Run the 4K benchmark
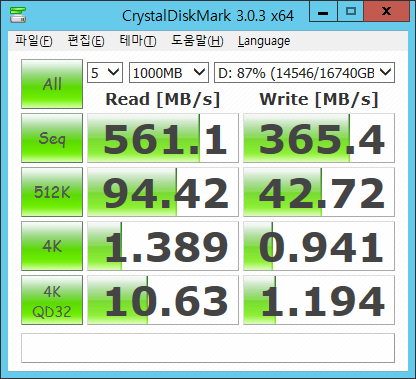 52,246
